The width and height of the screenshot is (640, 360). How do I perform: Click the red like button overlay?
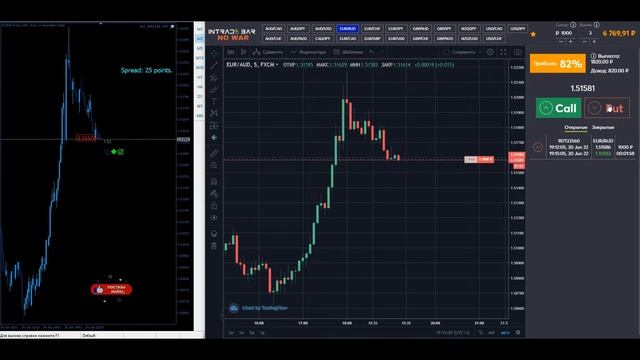[111, 289]
